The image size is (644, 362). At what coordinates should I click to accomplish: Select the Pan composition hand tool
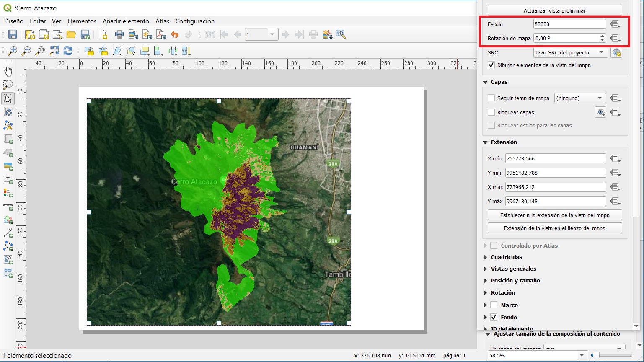pyautogui.click(x=8, y=71)
